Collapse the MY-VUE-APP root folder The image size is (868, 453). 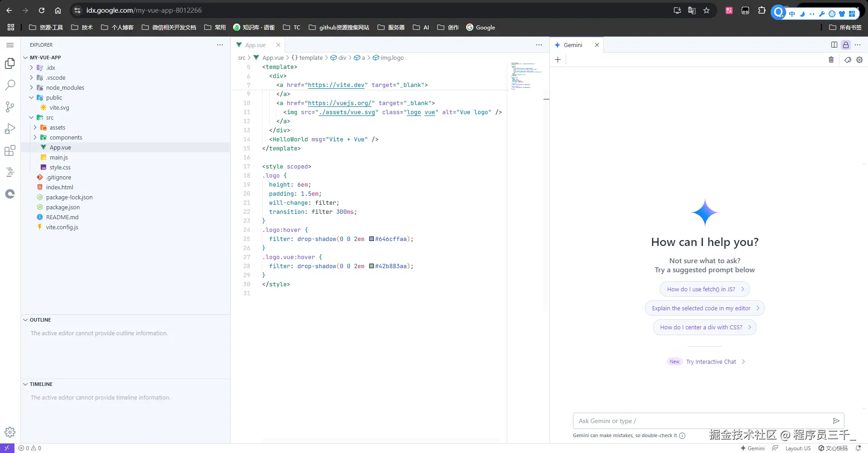point(26,58)
